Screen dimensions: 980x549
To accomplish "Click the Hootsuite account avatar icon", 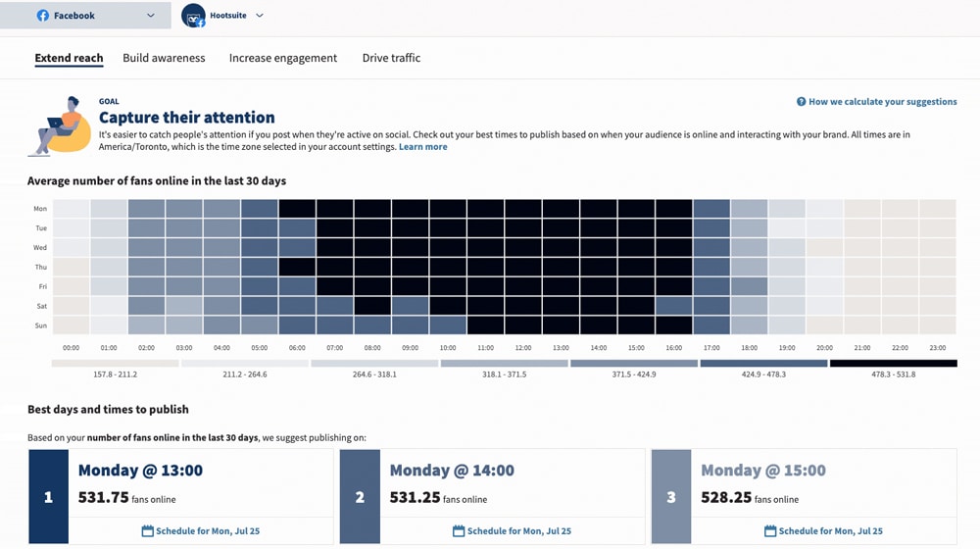I will coord(193,16).
